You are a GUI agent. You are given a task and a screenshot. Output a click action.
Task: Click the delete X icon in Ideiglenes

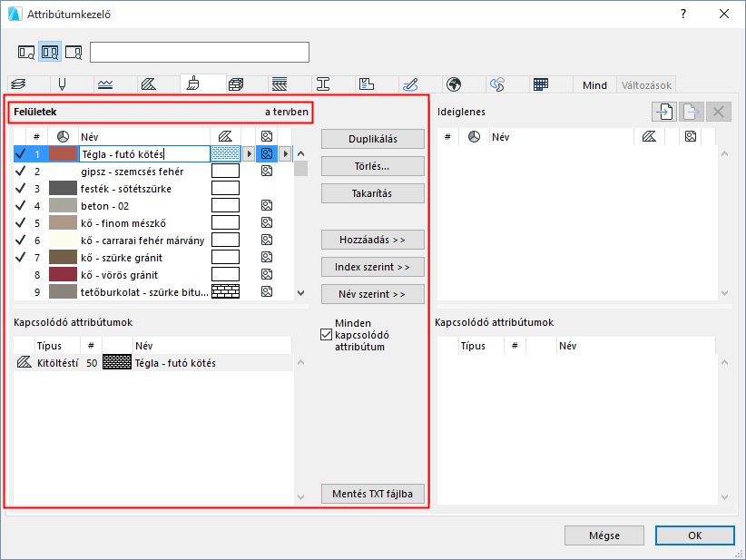click(x=719, y=112)
